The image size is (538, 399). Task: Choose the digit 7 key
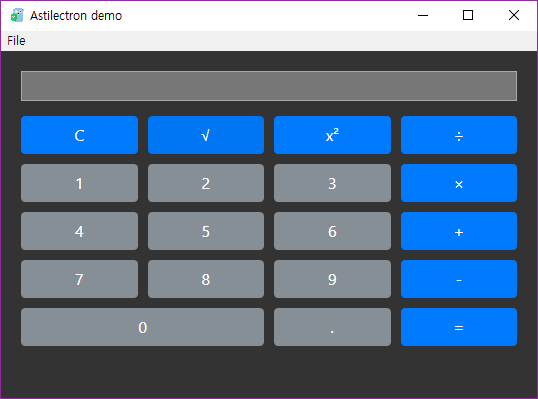coord(80,279)
